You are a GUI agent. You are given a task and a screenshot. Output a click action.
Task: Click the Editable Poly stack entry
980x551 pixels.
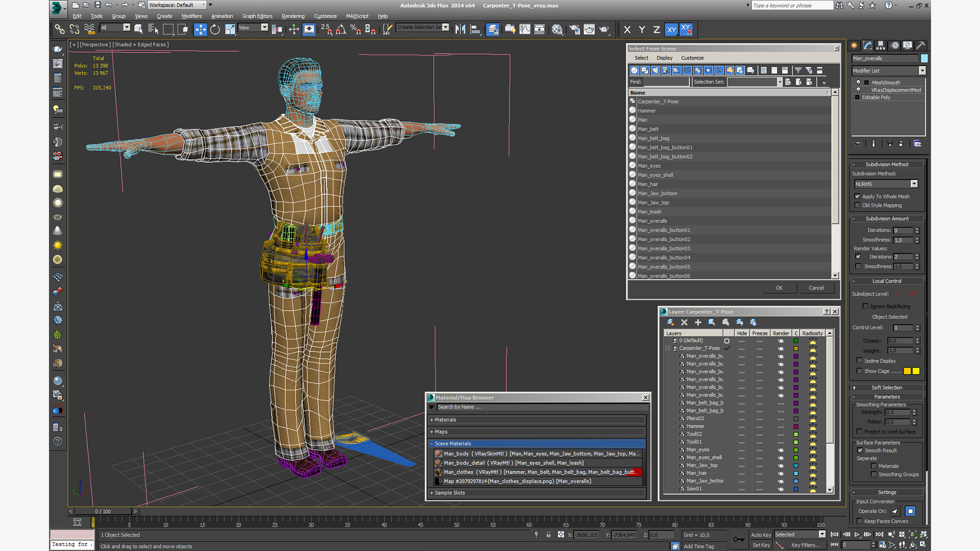click(x=876, y=97)
